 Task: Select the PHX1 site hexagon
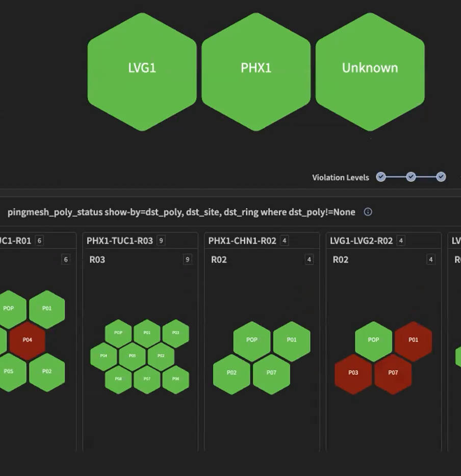[x=256, y=72]
